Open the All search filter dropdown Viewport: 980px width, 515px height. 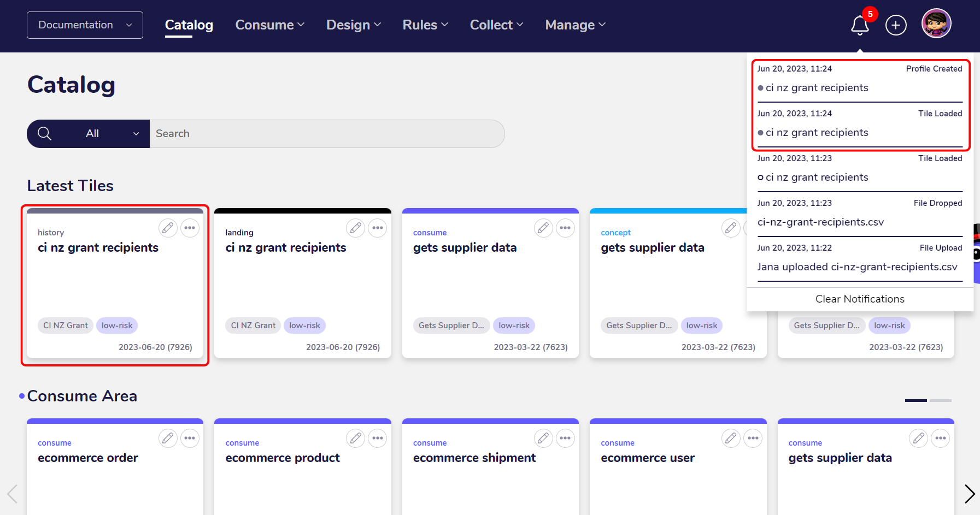pos(112,134)
